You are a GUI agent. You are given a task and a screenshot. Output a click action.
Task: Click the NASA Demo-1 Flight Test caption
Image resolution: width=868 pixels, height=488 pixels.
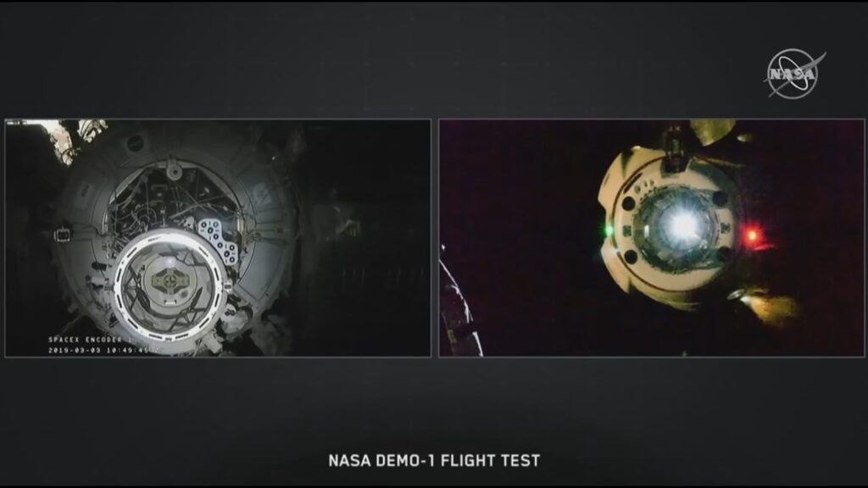tap(433, 461)
